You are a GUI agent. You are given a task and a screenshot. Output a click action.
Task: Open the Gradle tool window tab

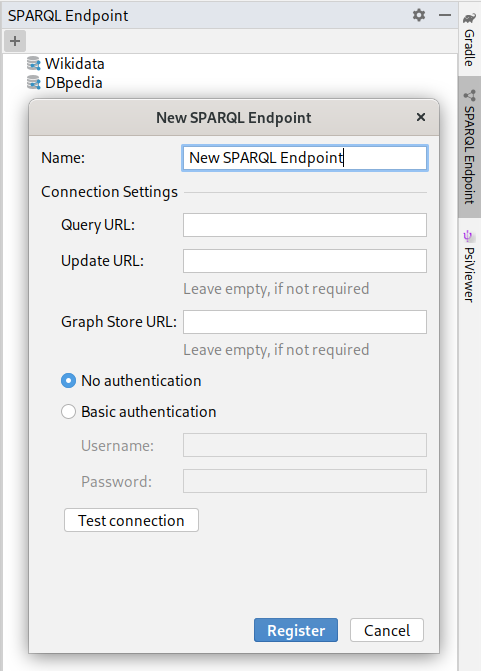click(469, 39)
